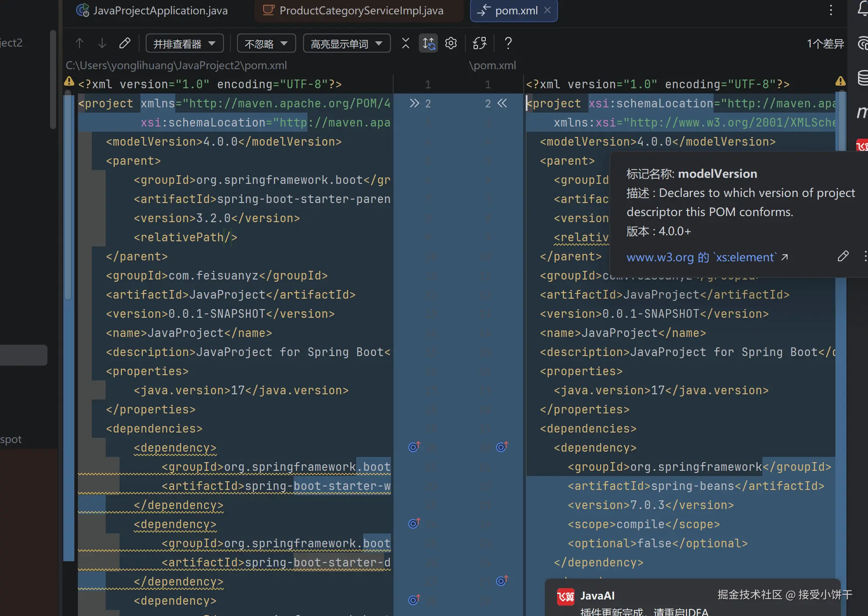
Task: Click the collapse unchanged fragments icon
Action: [405, 43]
